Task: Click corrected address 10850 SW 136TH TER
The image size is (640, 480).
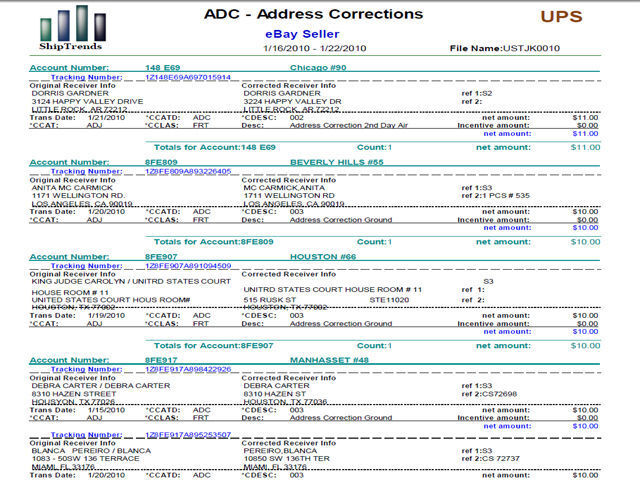Action: (286, 458)
